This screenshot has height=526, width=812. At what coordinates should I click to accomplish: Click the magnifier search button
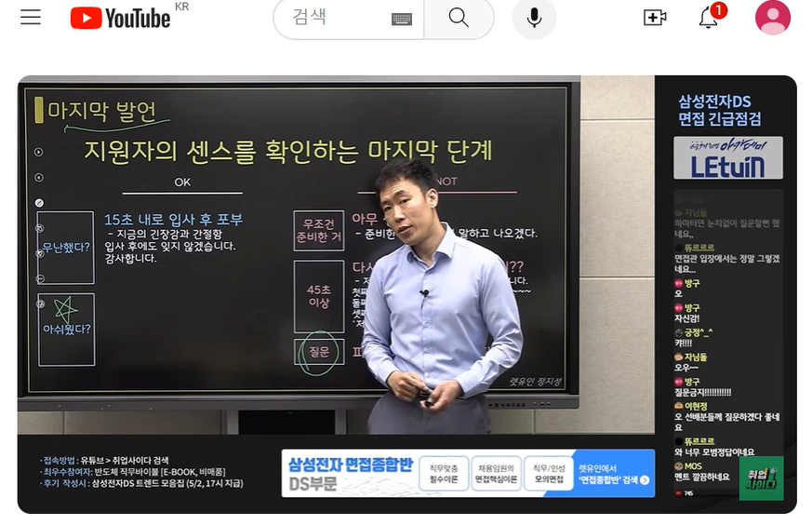[459, 18]
